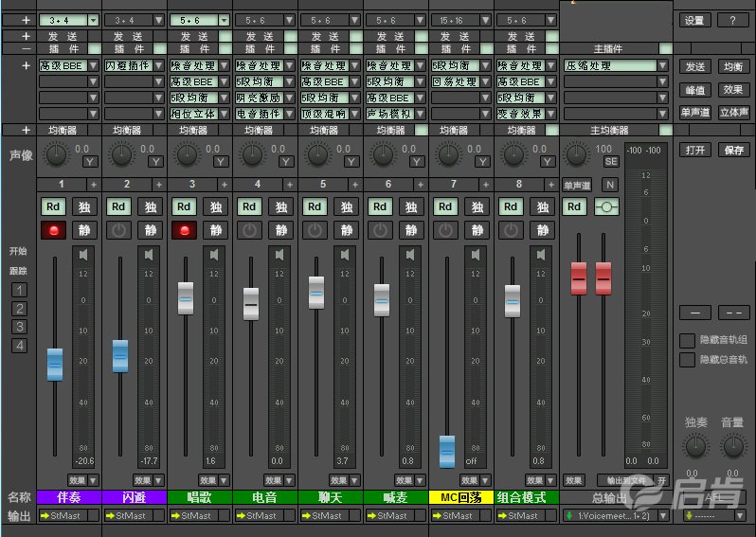Click the minus icon on the 插件 row

click(x=26, y=48)
